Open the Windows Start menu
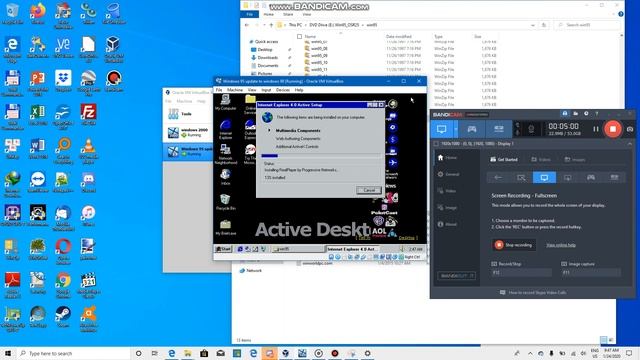The width and height of the screenshot is (640, 360). [x=7, y=353]
